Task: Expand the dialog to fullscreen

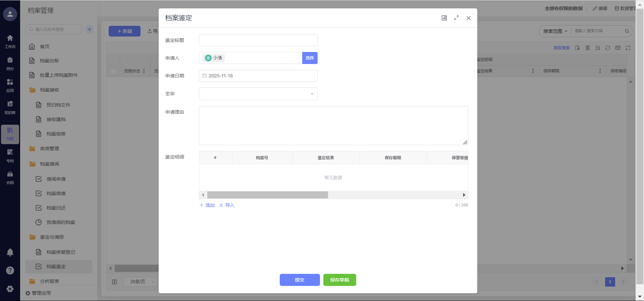Action: [x=456, y=18]
